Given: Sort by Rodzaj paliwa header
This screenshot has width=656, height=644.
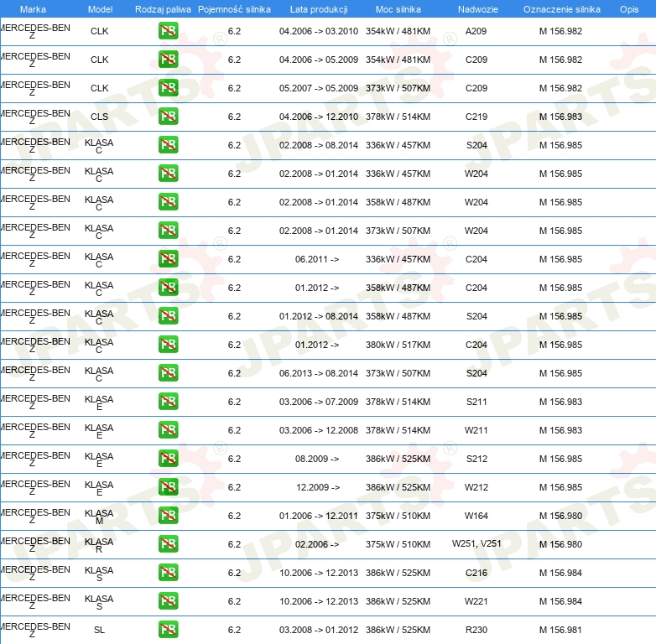Looking at the screenshot, I should tap(163, 9).
